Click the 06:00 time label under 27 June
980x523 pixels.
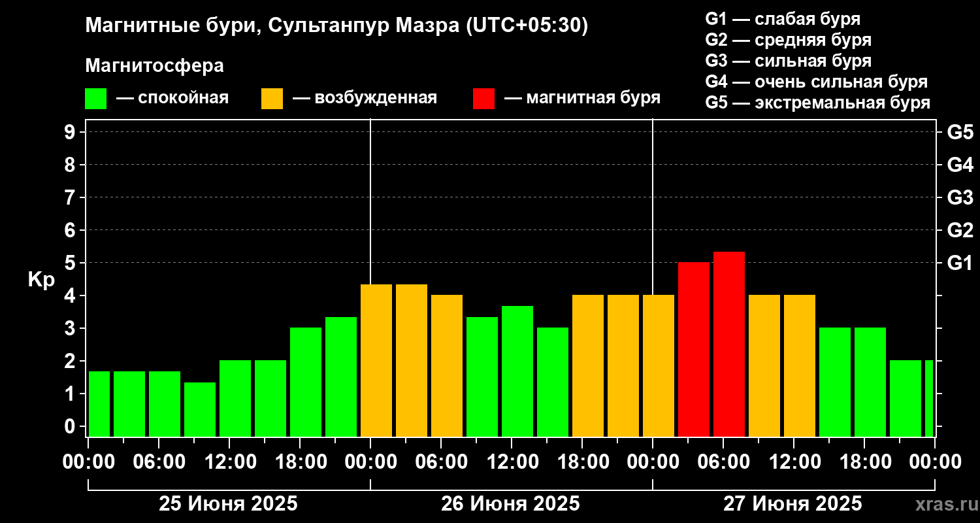(x=723, y=462)
